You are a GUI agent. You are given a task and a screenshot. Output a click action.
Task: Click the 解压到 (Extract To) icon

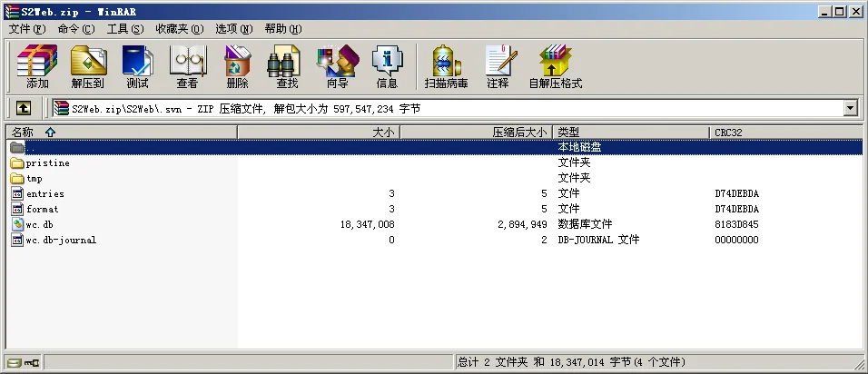88,66
